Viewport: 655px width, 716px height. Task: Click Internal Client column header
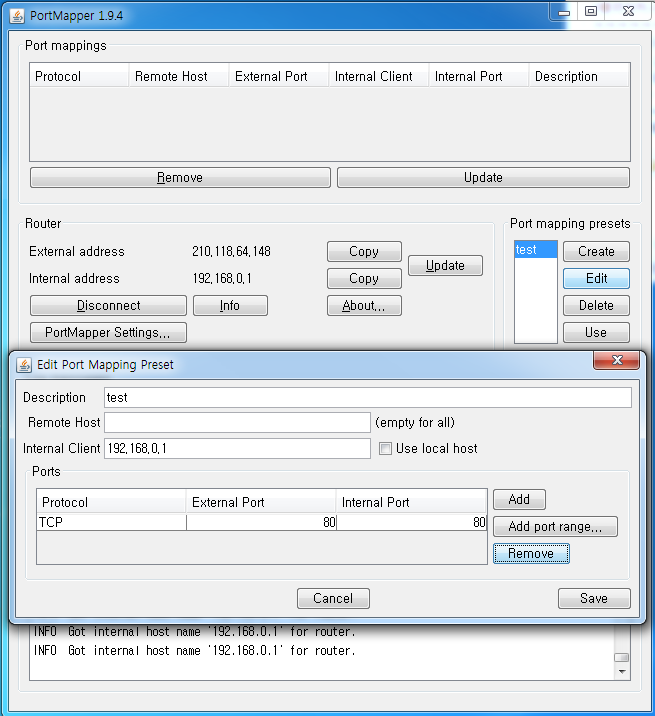(379, 76)
